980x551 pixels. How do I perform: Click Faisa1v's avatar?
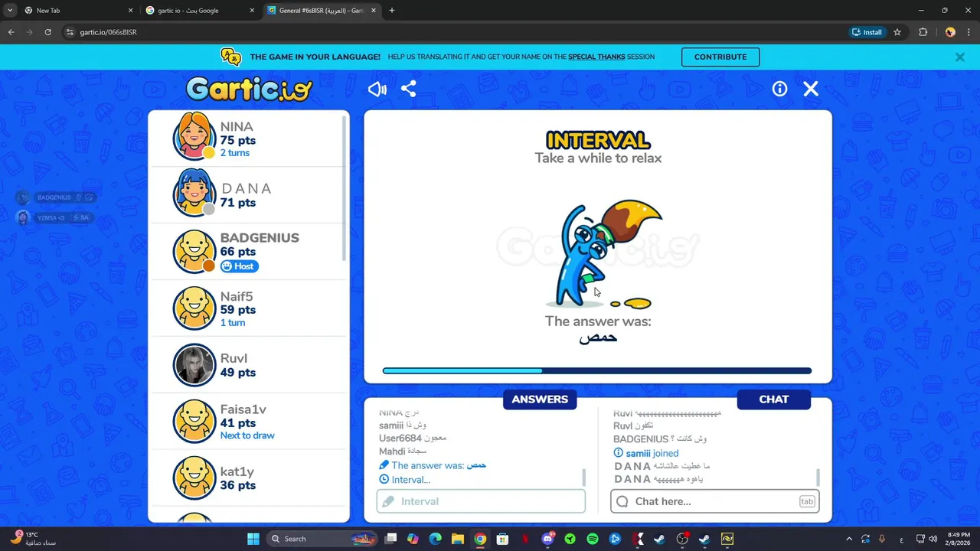[194, 421]
